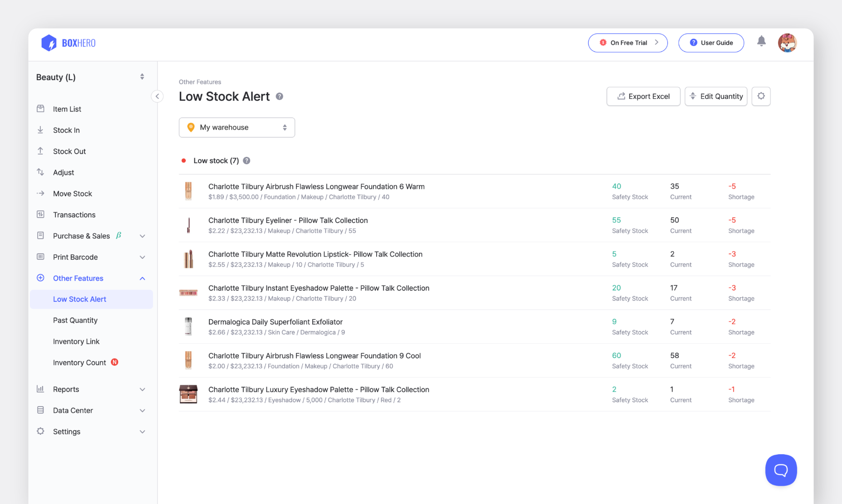The height and width of the screenshot is (504, 842).
Task: Open the Past Quantity page
Action: tap(75, 320)
